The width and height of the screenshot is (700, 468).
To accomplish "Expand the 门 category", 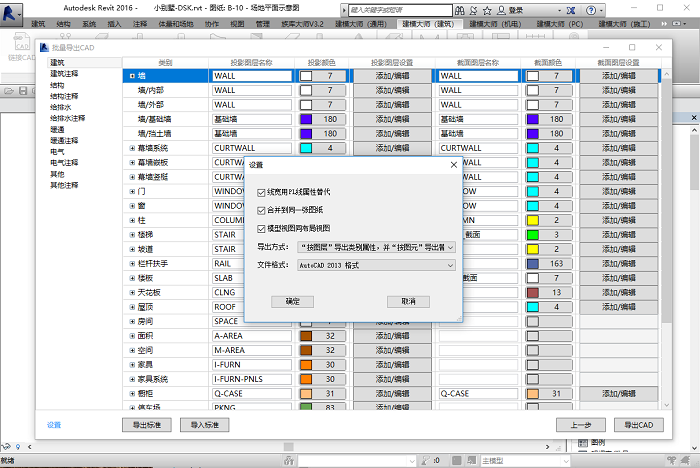I will point(132,191).
